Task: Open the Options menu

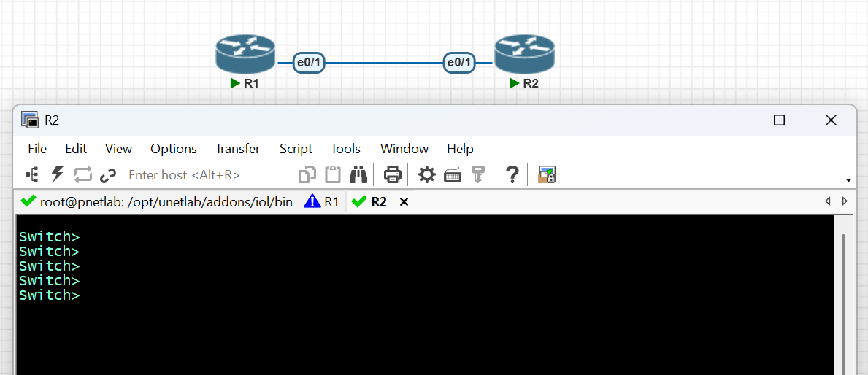Action: (173, 149)
